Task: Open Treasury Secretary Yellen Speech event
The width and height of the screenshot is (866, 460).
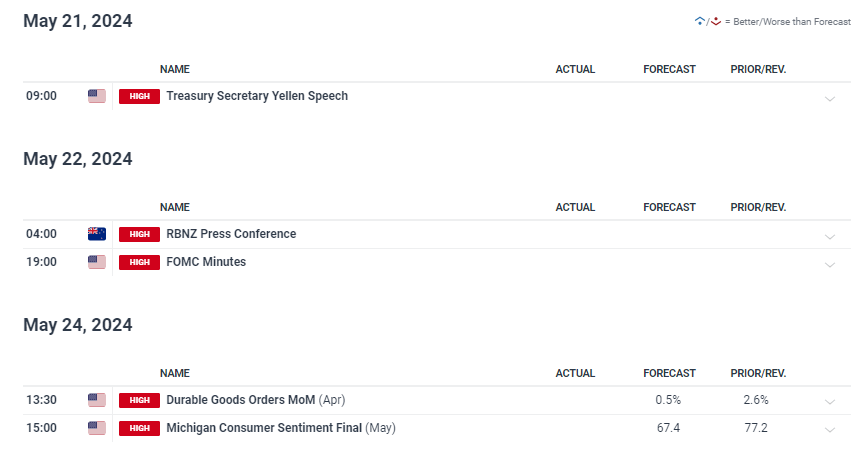Action: pyautogui.click(x=257, y=96)
